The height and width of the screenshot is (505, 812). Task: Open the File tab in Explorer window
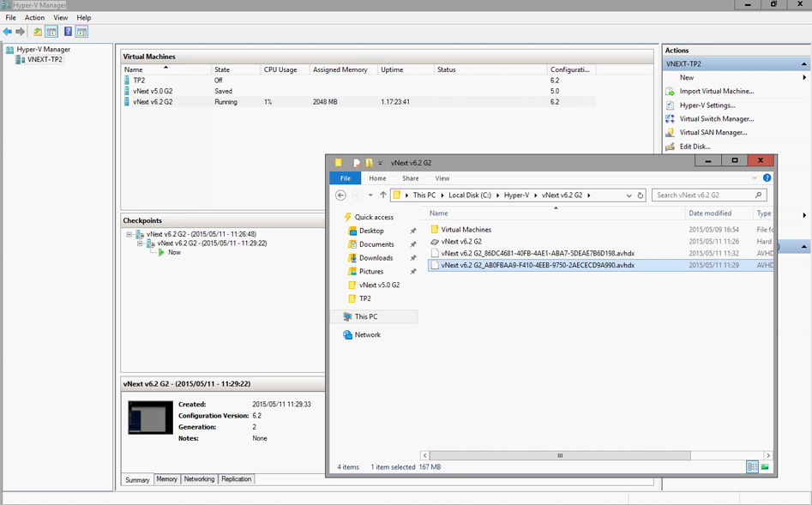click(x=346, y=178)
